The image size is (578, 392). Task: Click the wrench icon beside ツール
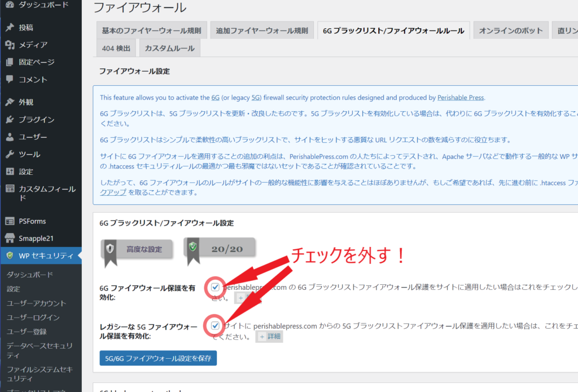pyautogui.click(x=10, y=154)
